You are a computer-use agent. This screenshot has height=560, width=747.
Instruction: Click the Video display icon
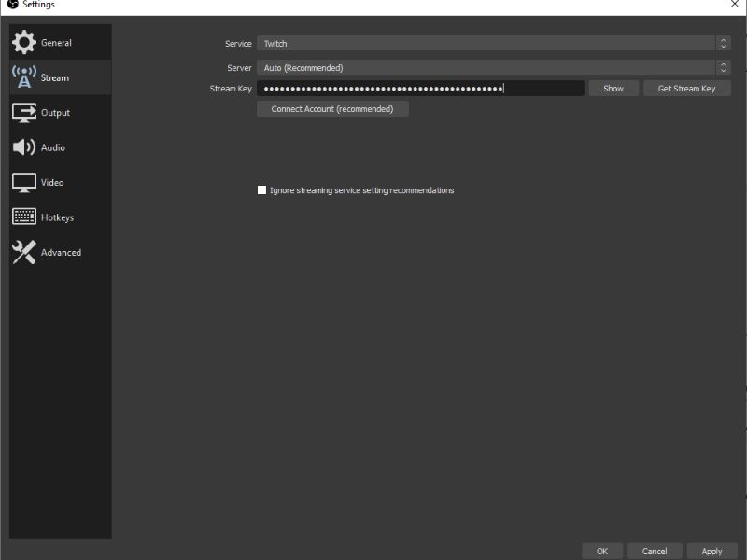tap(24, 183)
